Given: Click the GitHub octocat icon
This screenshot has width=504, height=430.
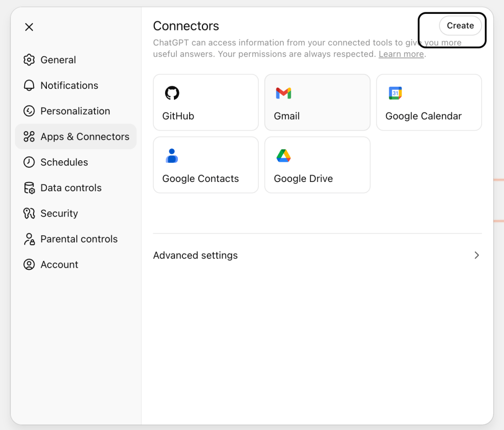Looking at the screenshot, I should pos(172,93).
